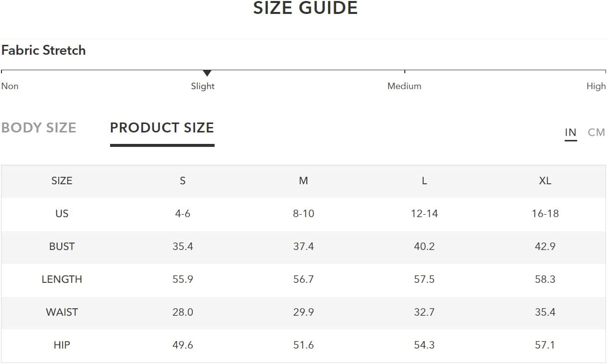Select the PRODUCT SIZE tab
Viewport: 607px width, 364px height.
pos(162,128)
